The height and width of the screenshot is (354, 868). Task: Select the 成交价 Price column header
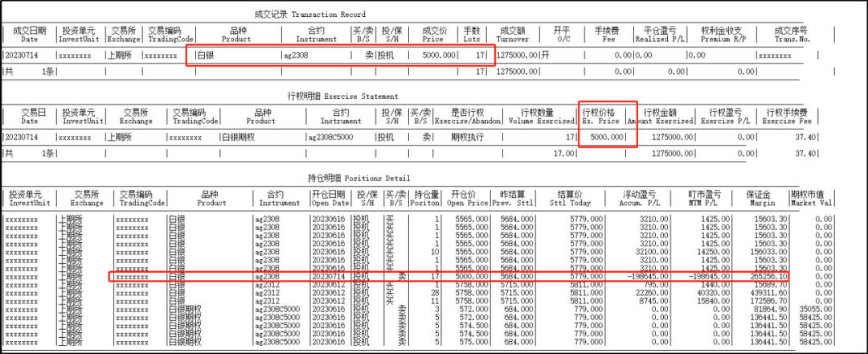pos(433,34)
